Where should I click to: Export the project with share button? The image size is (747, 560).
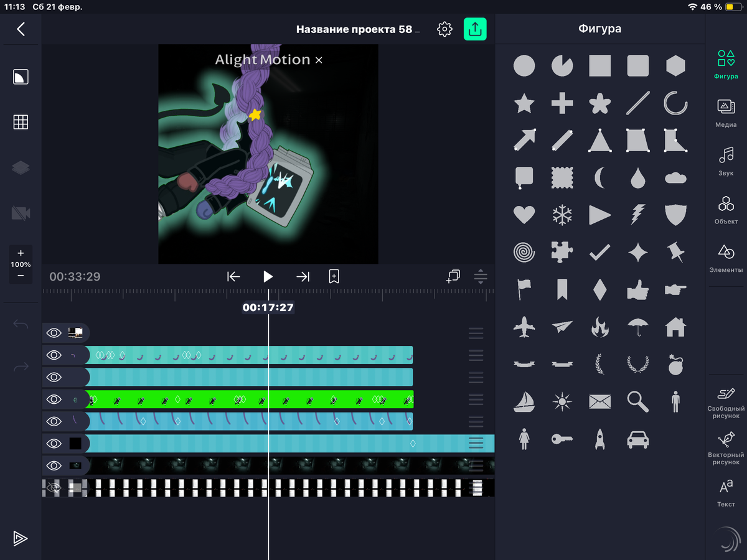pos(475,29)
